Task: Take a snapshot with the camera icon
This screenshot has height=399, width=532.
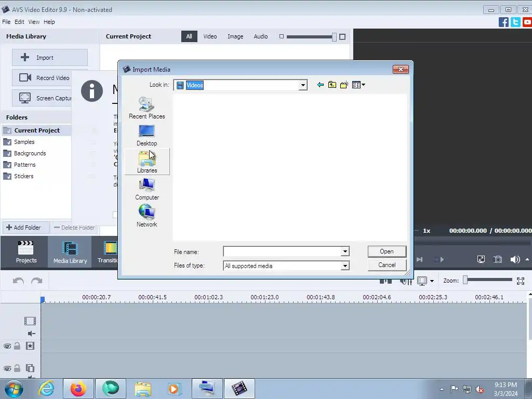Action: point(497,260)
